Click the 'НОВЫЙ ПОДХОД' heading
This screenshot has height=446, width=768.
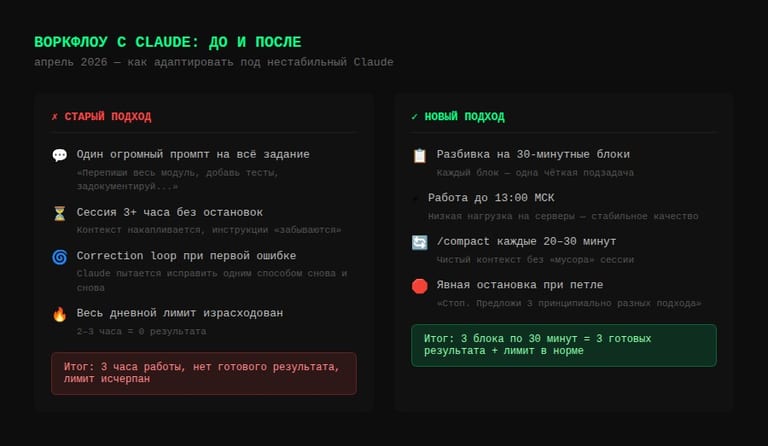click(x=464, y=117)
